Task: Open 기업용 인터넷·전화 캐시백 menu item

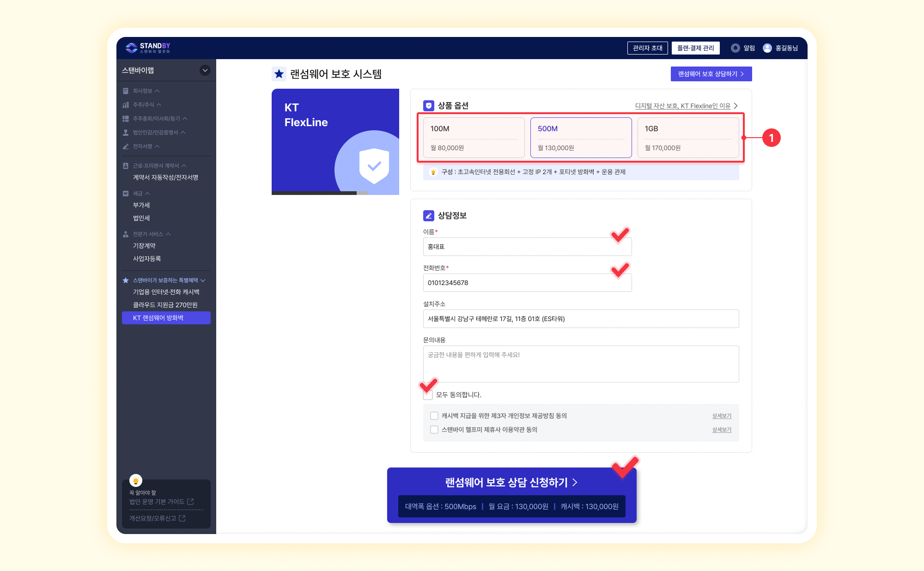Action: click(x=166, y=292)
